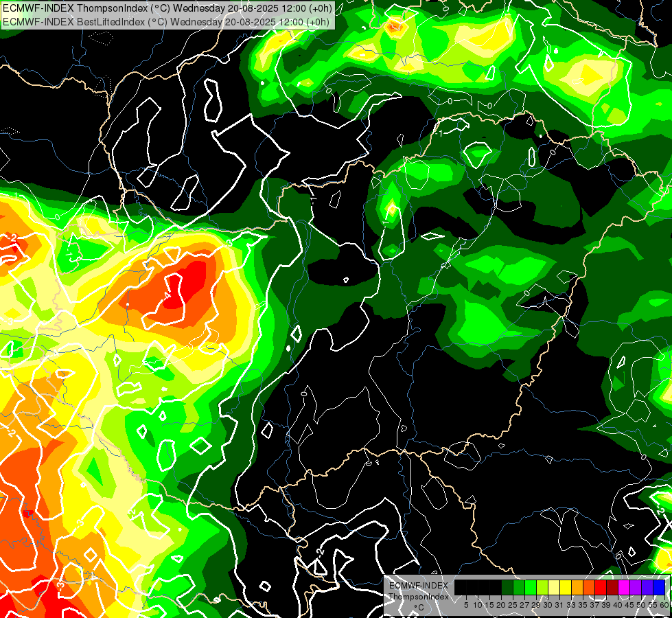
Task: Click the ThompsonIndex label in the legend box
Action: [419, 597]
